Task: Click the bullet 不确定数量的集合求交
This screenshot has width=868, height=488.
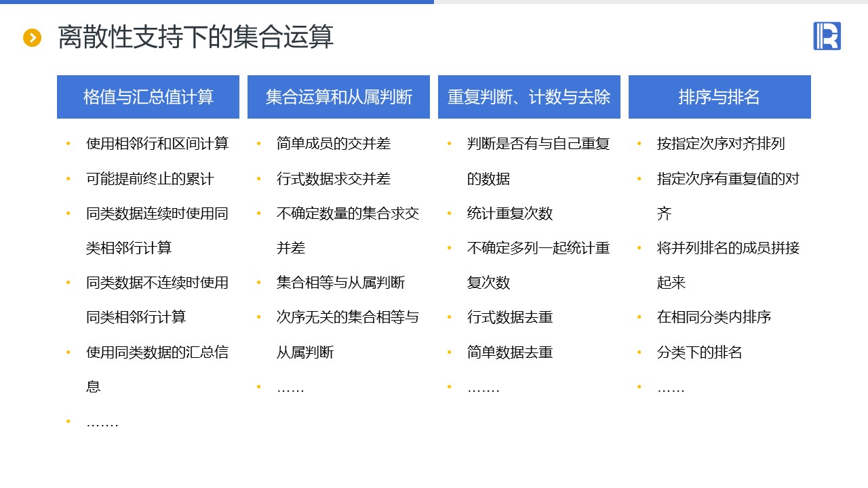Action: (x=348, y=213)
